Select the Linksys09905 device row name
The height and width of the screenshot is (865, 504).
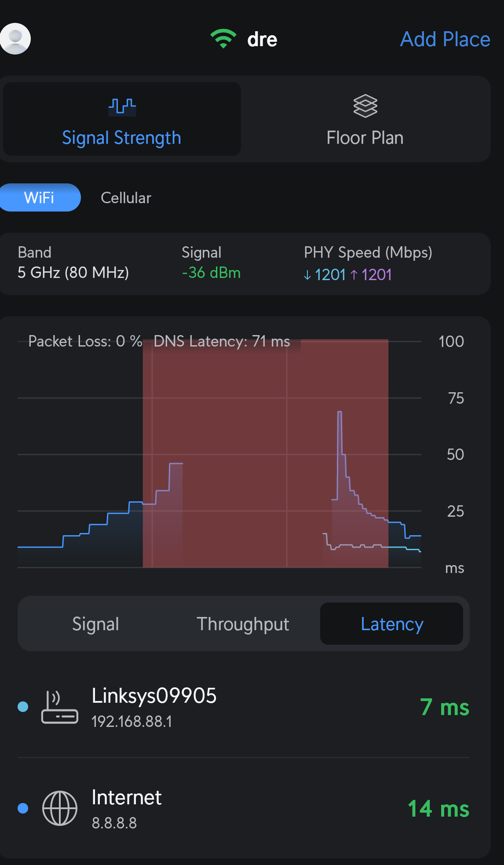tap(154, 696)
